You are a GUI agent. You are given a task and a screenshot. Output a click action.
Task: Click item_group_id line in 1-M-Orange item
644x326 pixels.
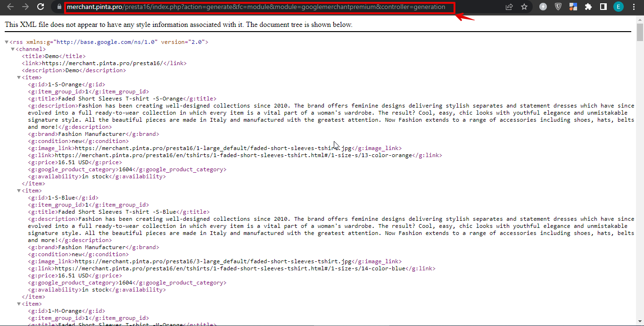click(89, 318)
